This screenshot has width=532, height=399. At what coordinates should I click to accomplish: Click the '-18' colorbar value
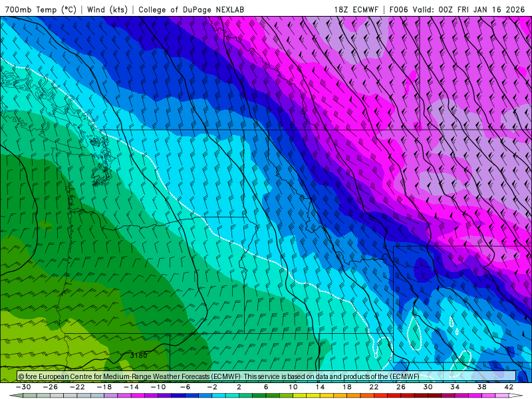tap(104, 387)
